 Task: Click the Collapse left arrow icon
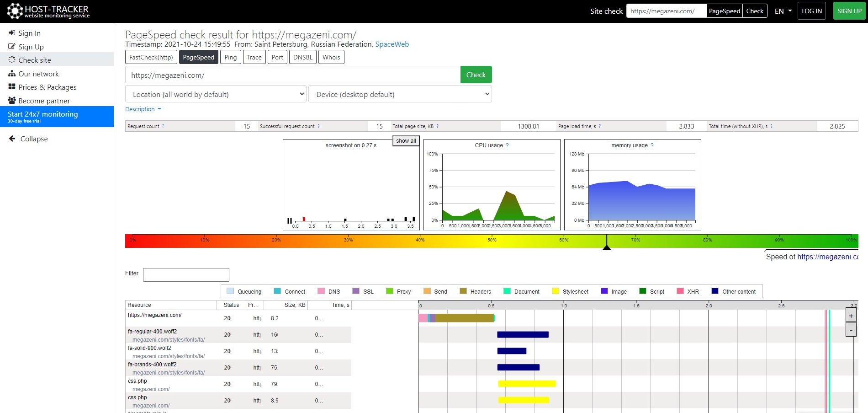pyautogui.click(x=12, y=139)
